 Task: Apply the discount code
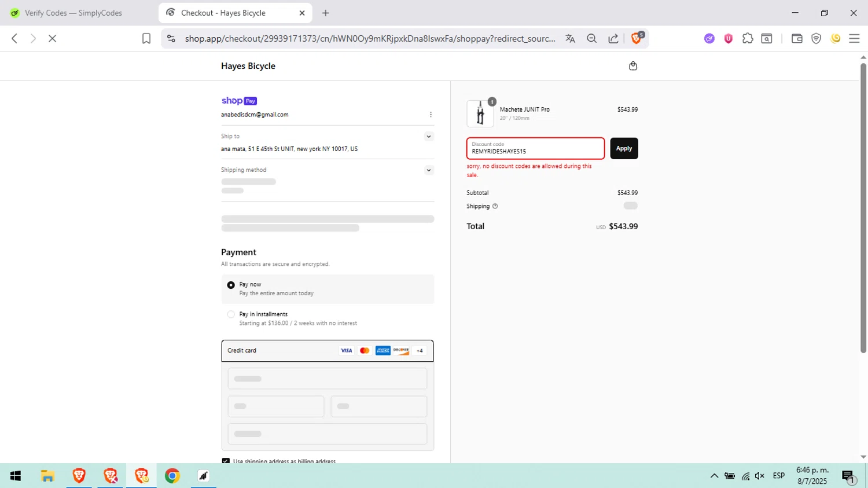(624, 149)
